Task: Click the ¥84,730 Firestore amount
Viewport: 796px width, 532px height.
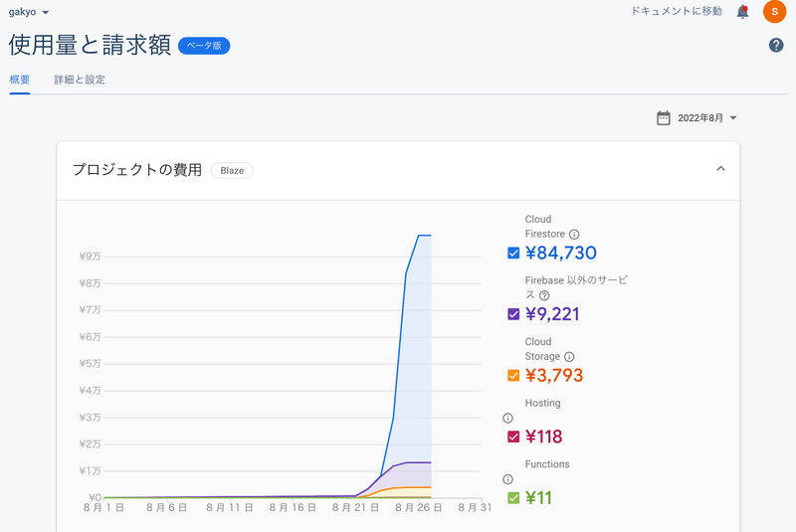Action: coord(561,253)
